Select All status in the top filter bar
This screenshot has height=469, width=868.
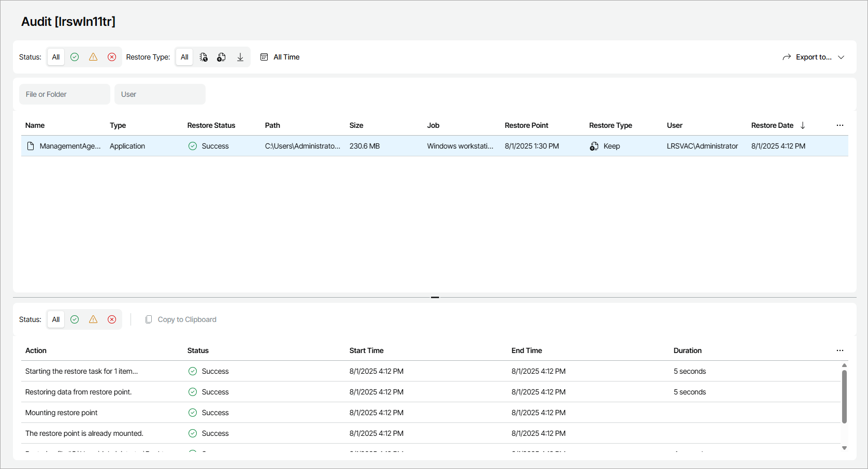coord(56,57)
